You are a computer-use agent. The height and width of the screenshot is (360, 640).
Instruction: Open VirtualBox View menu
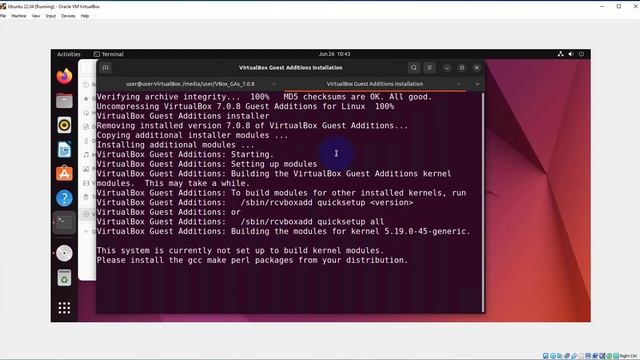(x=36, y=16)
